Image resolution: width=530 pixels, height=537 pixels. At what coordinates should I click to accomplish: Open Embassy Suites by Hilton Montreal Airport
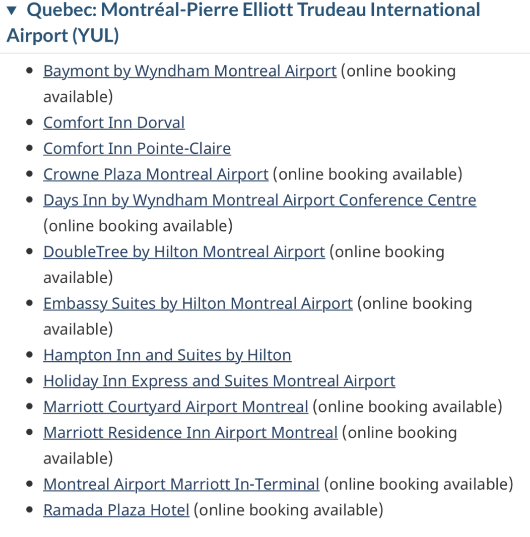point(198,304)
